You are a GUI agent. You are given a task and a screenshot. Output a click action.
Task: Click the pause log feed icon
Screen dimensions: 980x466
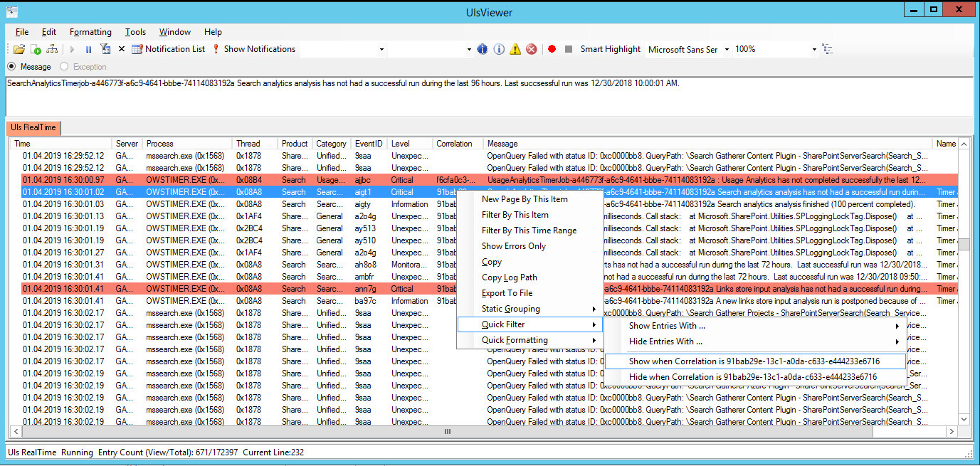point(89,48)
